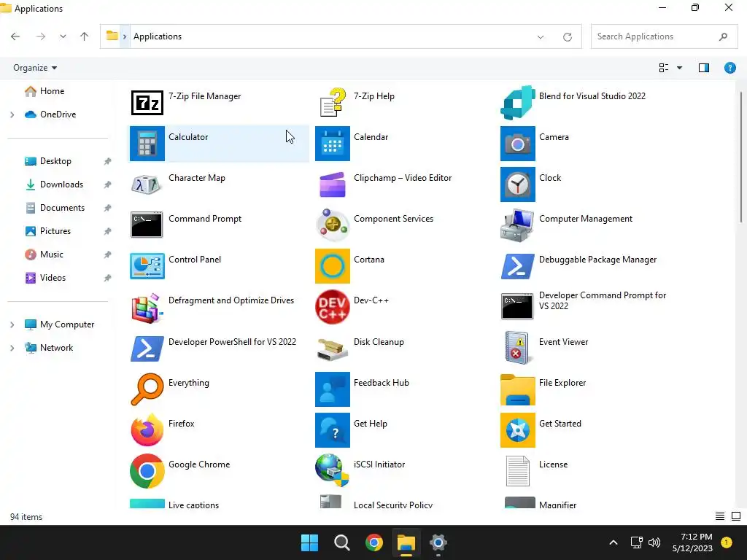Switch to details view in status bar
This screenshot has height=560, width=747.
(x=720, y=516)
